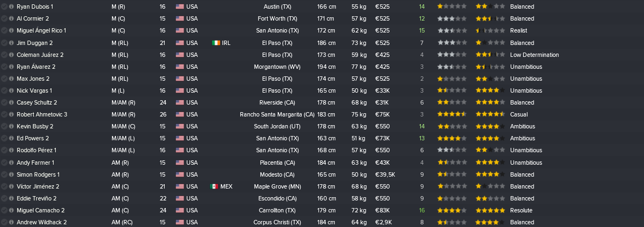Show the info icon for Nick Vargas 1
Screen dimensions: 644x227
tap(11, 90)
